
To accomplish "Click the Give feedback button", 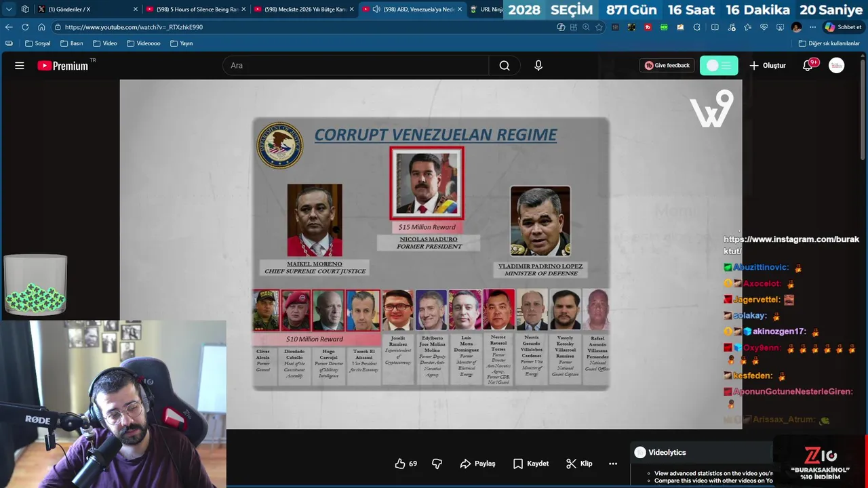I will (667, 66).
